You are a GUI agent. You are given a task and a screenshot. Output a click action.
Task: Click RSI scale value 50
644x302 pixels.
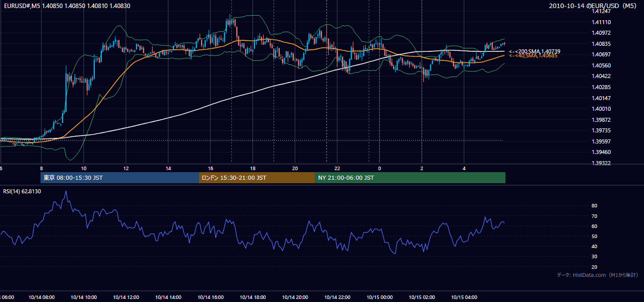pos(594,236)
